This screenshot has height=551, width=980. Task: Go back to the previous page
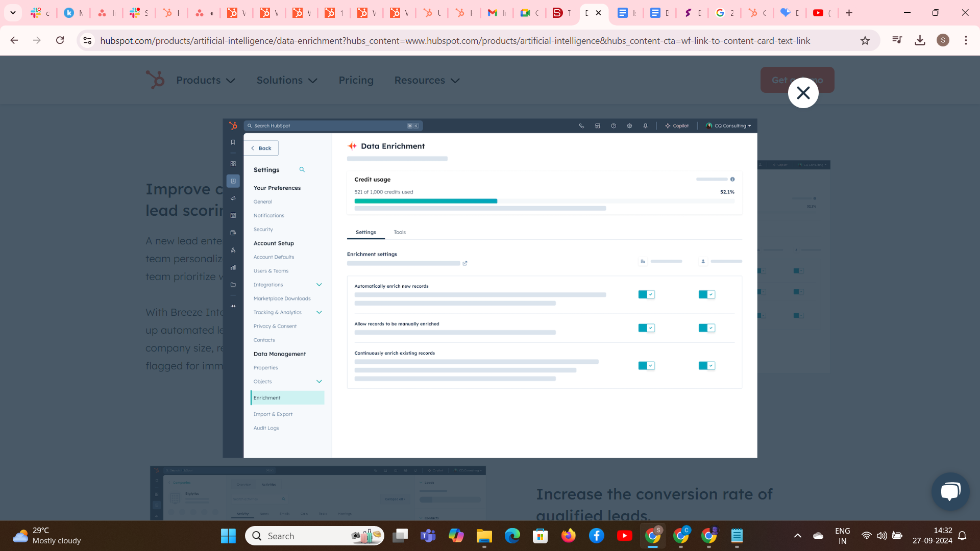(x=14, y=40)
